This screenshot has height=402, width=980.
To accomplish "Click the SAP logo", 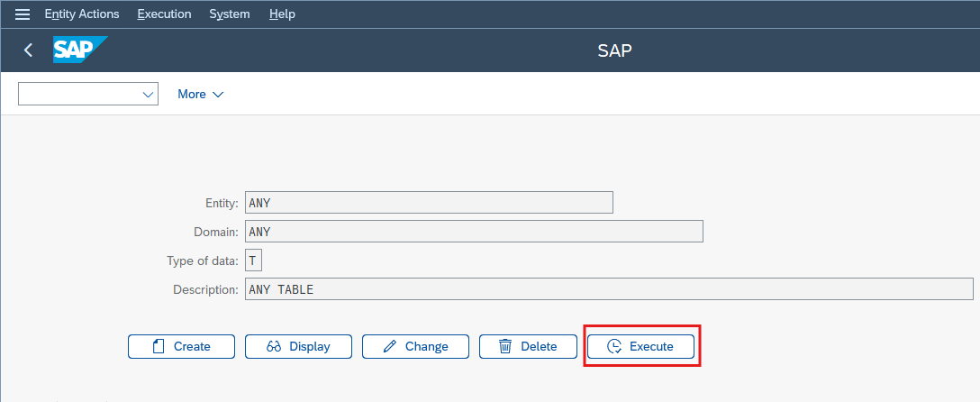I will tap(80, 50).
